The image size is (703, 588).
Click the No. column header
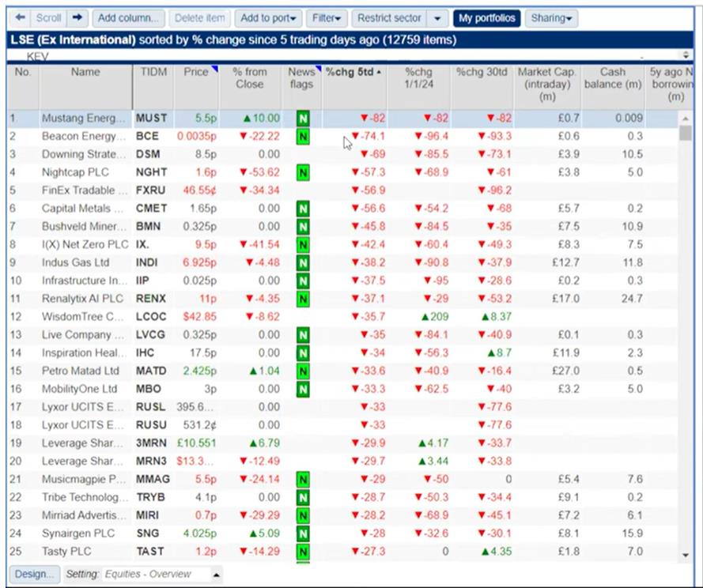tap(23, 87)
